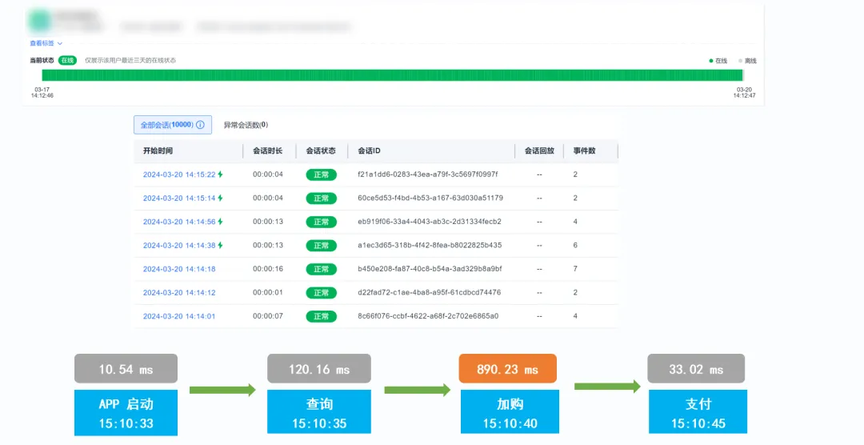Click the 33.02 ms latency label
Image resolution: width=864 pixels, height=445 pixels.
click(x=696, y=369)
